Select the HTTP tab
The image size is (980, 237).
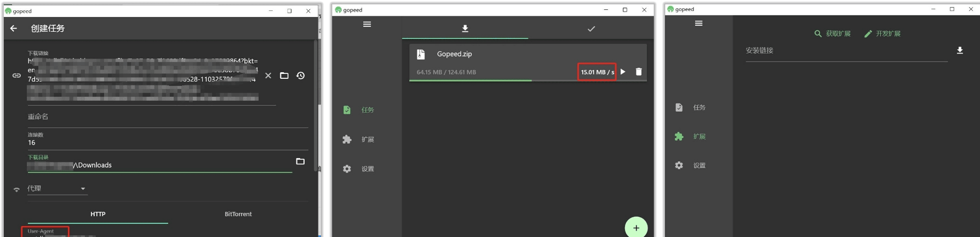click(x=98, y=214)
